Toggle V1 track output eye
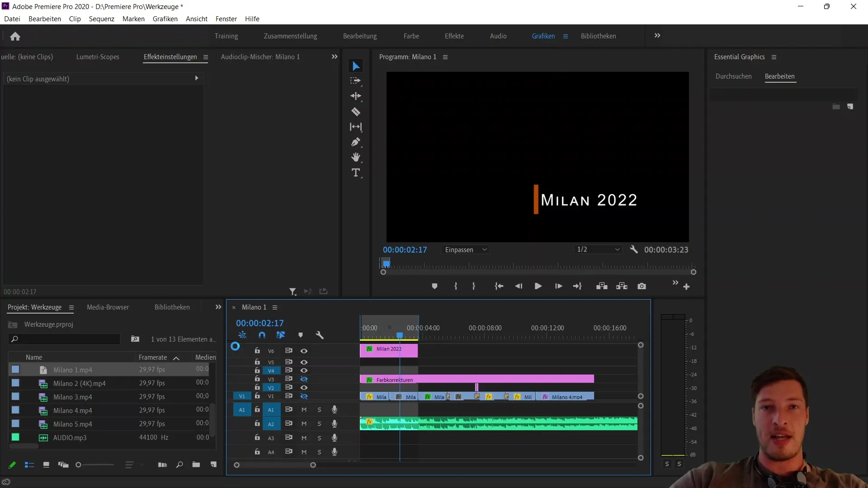868x488 pixels. tap(304, 396)
